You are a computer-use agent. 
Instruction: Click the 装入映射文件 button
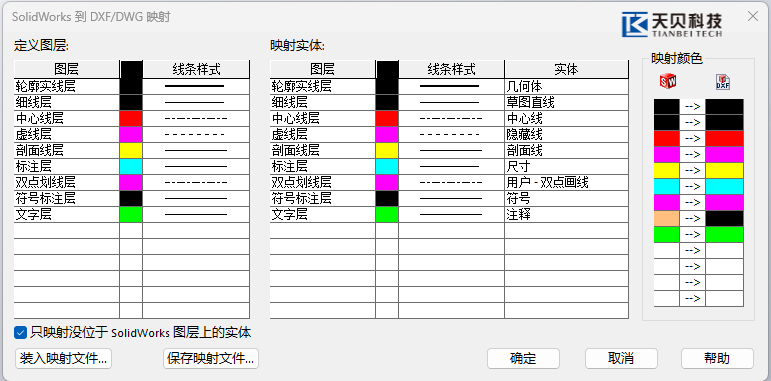point(63,358)
